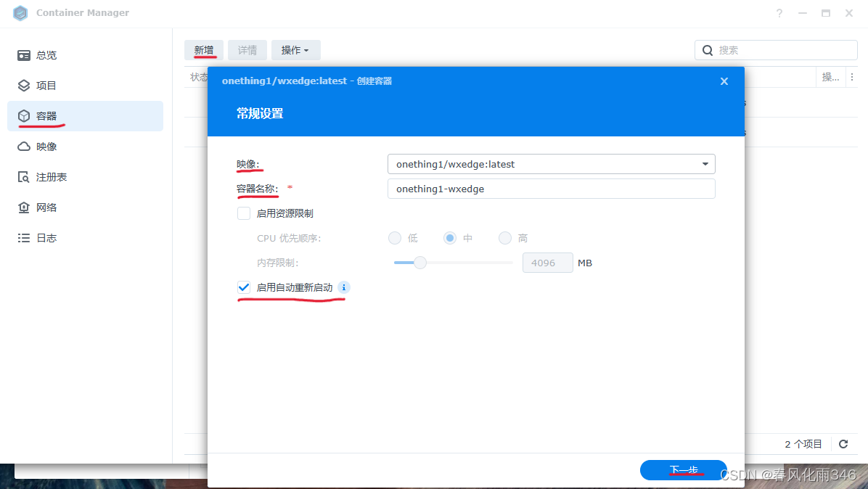This screenshot has width=868, height=489.
Task: Click the 4096 MB memory field
Action: [x=547, y=263]
